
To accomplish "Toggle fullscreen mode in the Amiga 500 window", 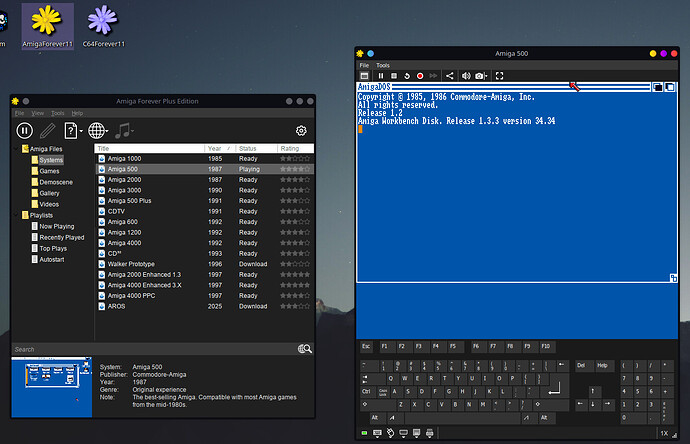I will (499, 76).
